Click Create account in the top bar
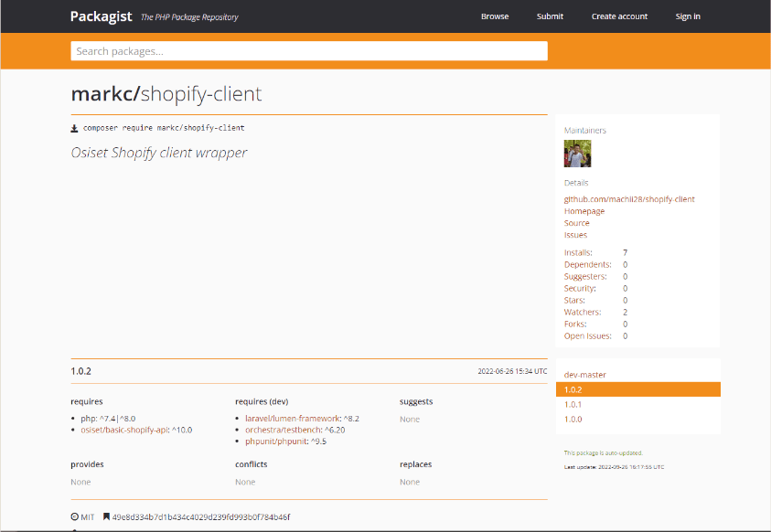The image size is (771, 532). [x=619, y=16]
